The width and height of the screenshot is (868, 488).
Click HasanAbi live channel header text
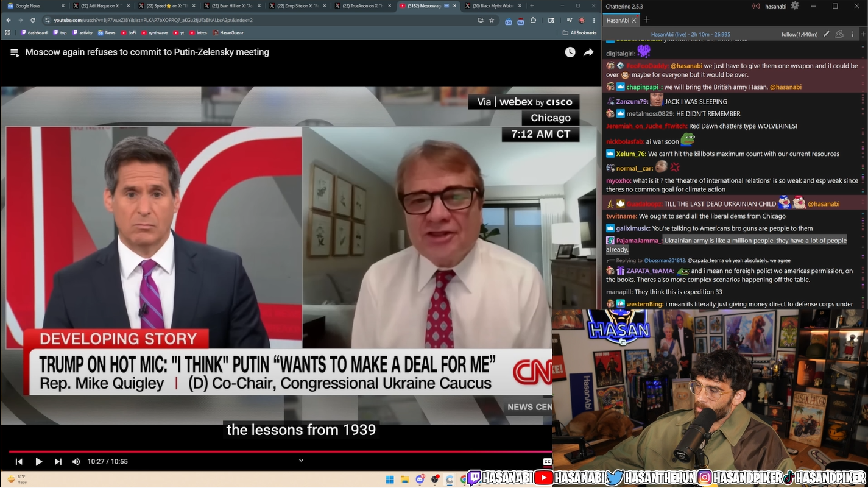691,35
